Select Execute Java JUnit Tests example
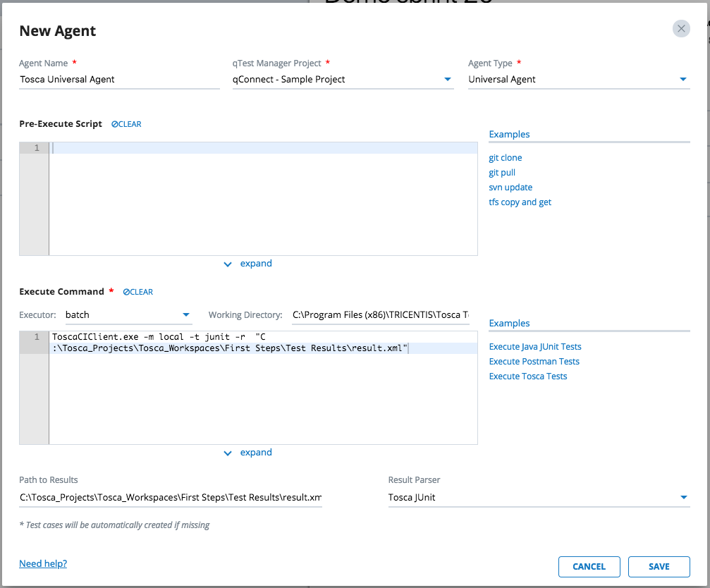The width and height of the screenshot is (710, 588). click(535, 347)
